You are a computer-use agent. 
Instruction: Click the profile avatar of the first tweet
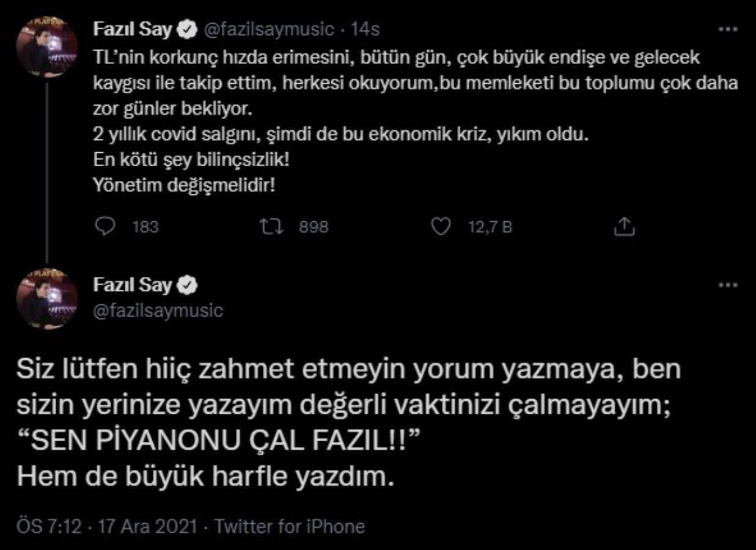coord(56,47)
